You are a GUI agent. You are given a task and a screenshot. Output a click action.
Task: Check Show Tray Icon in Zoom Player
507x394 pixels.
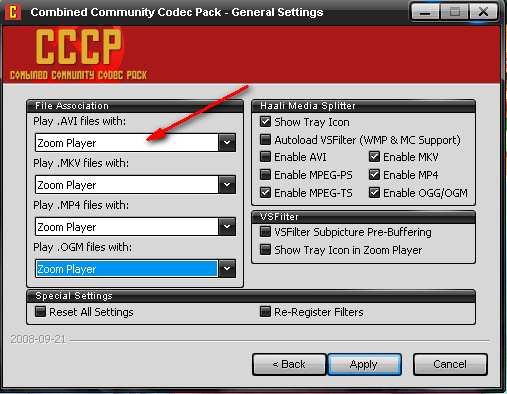coord(265,250)
